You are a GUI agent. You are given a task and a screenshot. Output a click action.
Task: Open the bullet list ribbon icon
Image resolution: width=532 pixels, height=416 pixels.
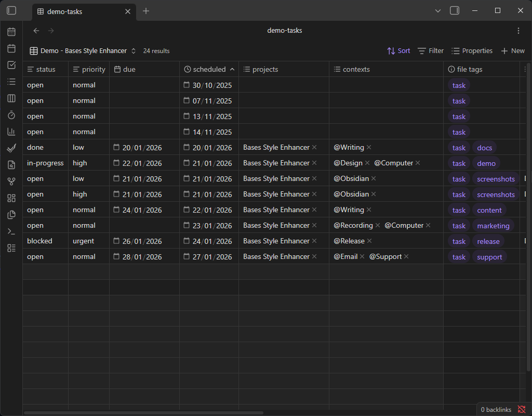(x=11, y=82)
